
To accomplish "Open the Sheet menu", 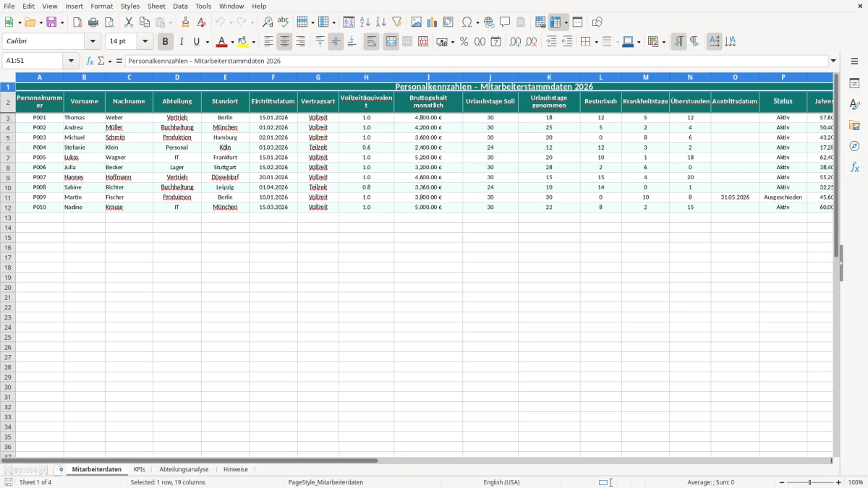I will click(x=156, y=6).
